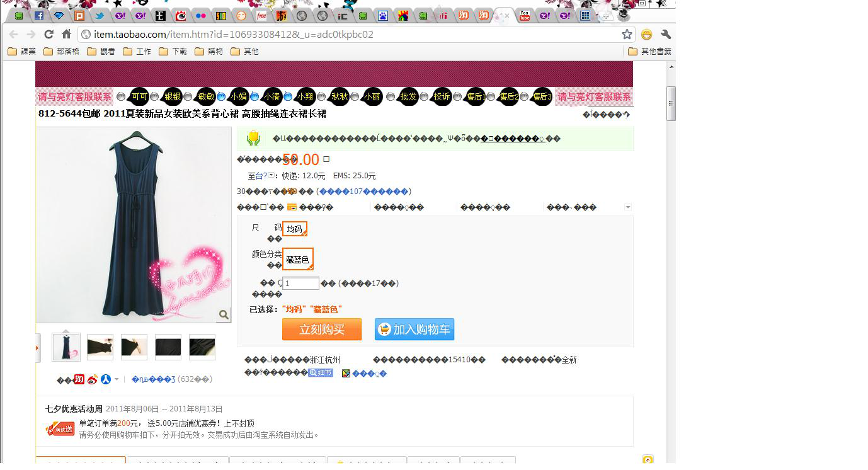
Task: Click the 满就送 promotion badge icon
Action: (x=60, y=429)
